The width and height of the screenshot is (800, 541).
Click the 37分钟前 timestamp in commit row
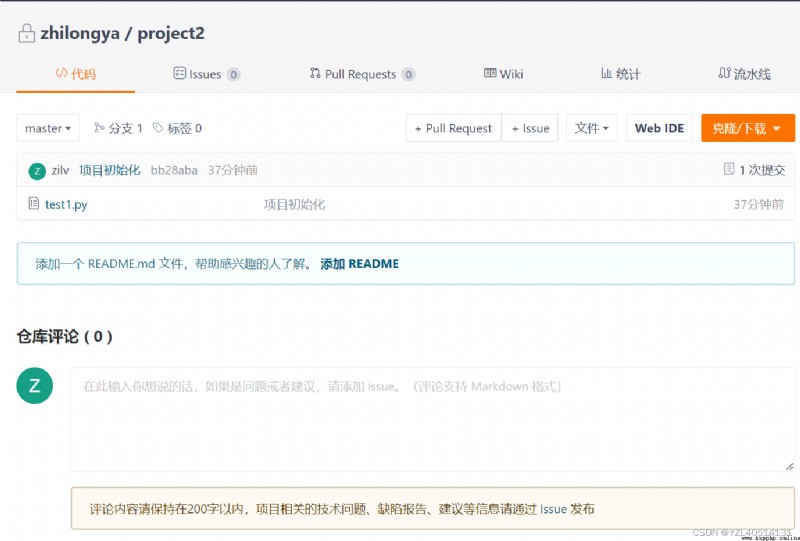[x=233, y=170]
